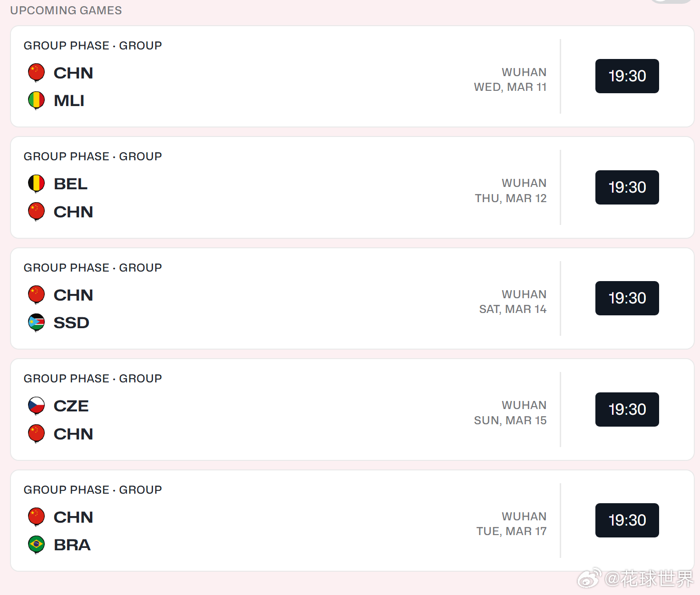Viewport: 700px width, 595px height.
Task: Open the BEL team link
Action: 70,184
